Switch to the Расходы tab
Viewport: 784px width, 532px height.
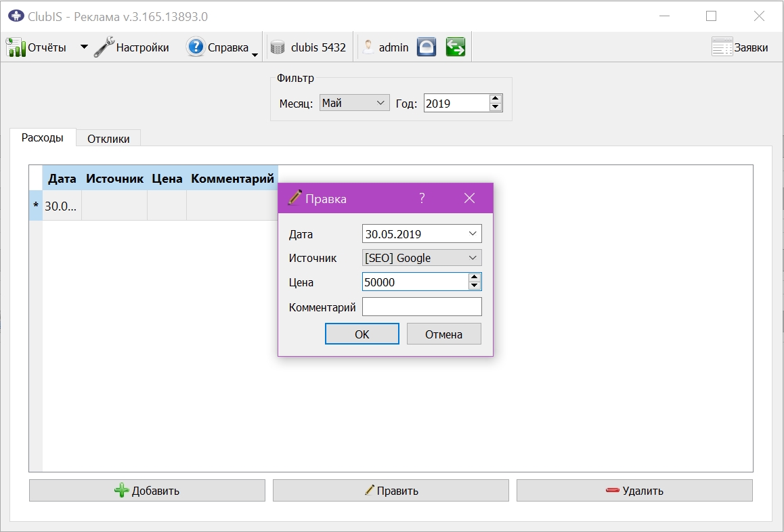click(x=43, y=137)
